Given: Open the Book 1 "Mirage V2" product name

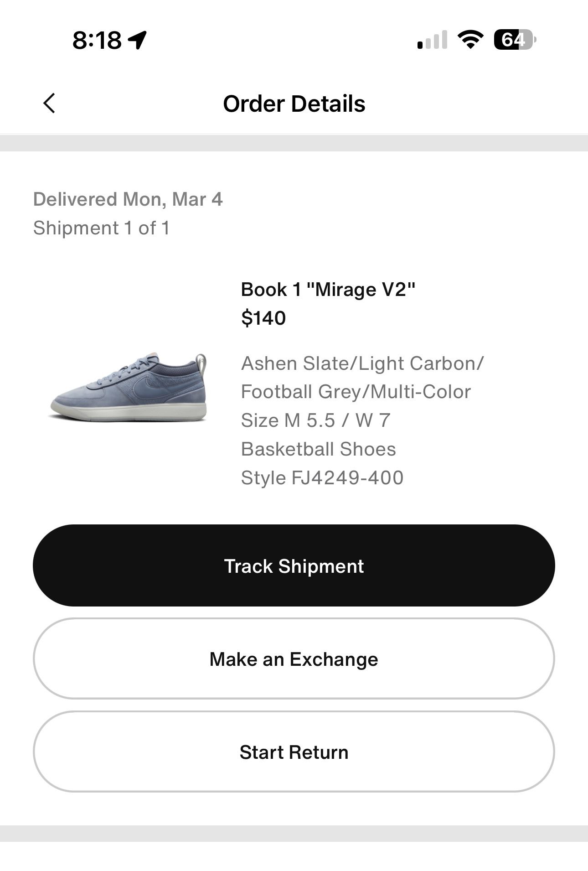Looking at the screenshot, I should pos(328,290).
